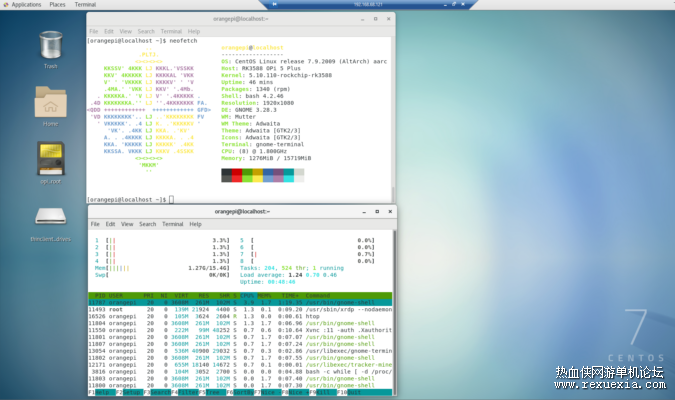The height and width of the screenshot is (400, 675).
Task: Click the htop terminal title bar
Action: pyautogui.click(x=242, y=212)
